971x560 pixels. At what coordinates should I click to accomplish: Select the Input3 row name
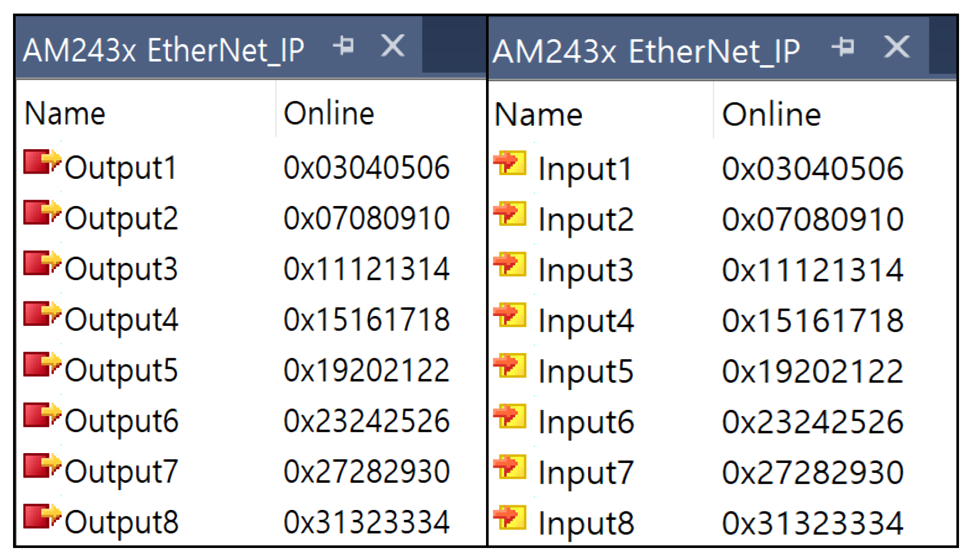coord(586,270)
